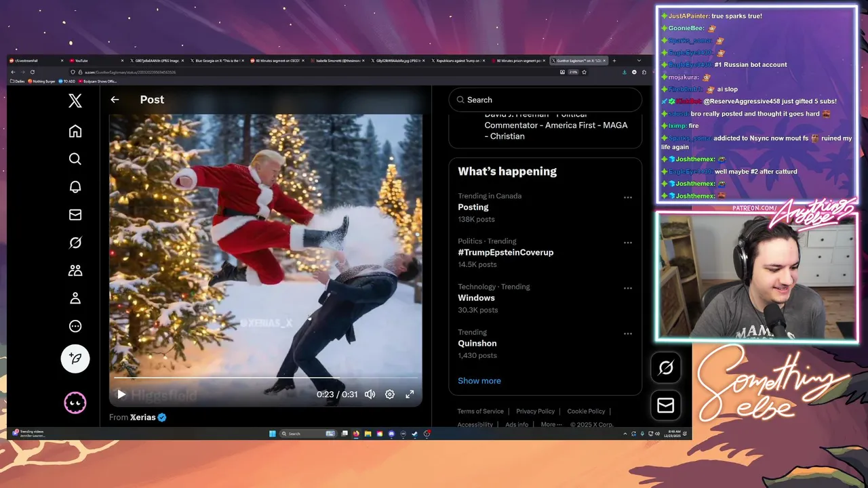
Task: Open account avatar at sidebar bottom
Action: coord(75,403)
